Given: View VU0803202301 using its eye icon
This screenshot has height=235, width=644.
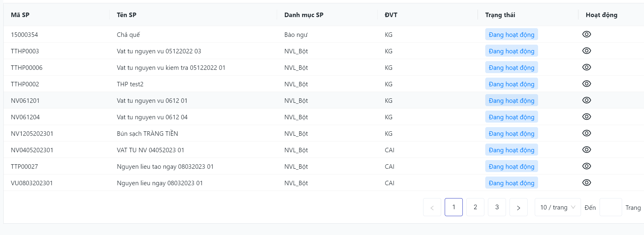Looking at the screenshot, I should 586,183.
